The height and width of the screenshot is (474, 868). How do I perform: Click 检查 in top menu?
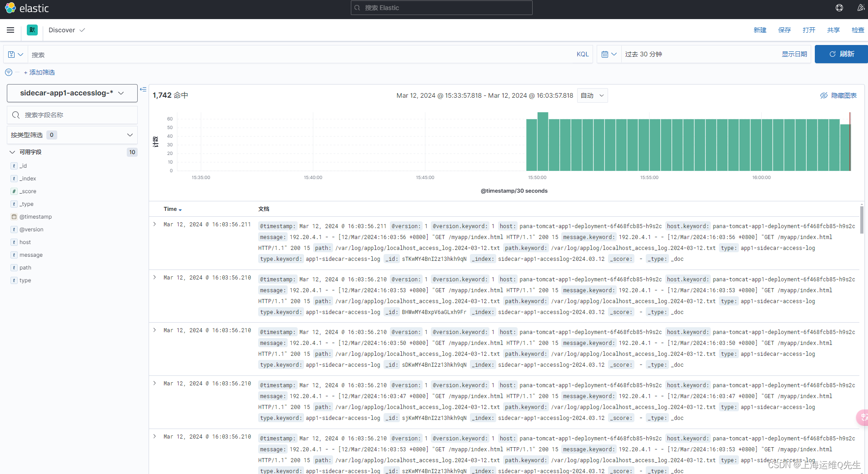[858, 30]
